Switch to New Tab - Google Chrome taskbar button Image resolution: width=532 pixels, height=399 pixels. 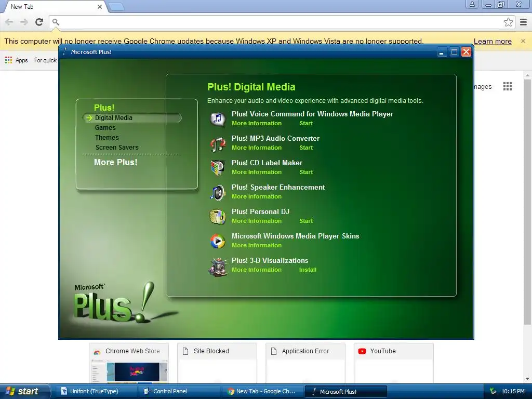(x=262, y=391)
